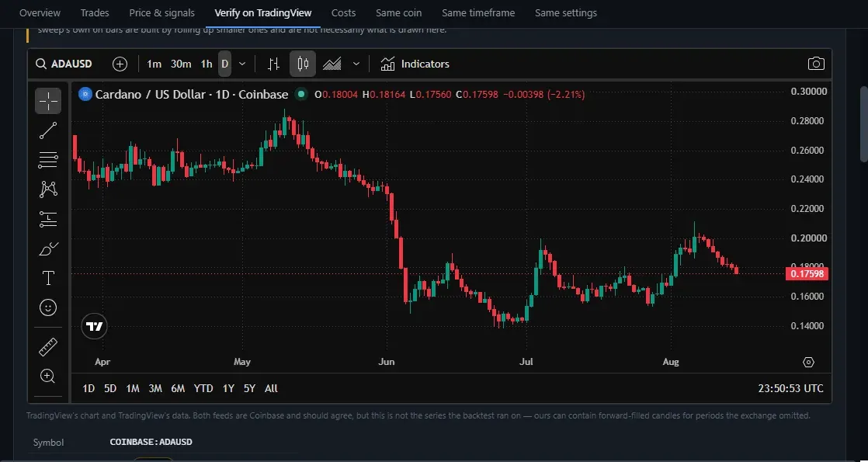Set the date range to YTD
The height and width of the screenshot is (462, 868).
click(203, 388)
